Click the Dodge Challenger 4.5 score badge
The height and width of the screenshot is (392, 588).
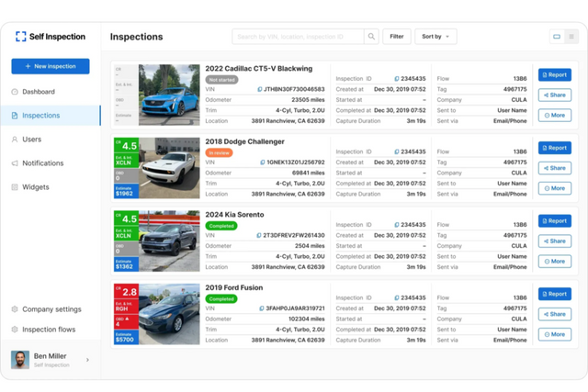(x=125, y=146)
